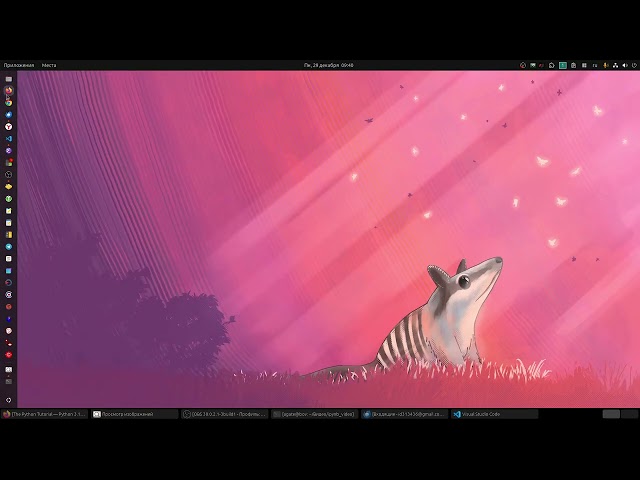Viewport: 640px width, 480px height.
Task: Click the green highlighted tray icon
Action: pyautogui.click(x=563, y=65)
